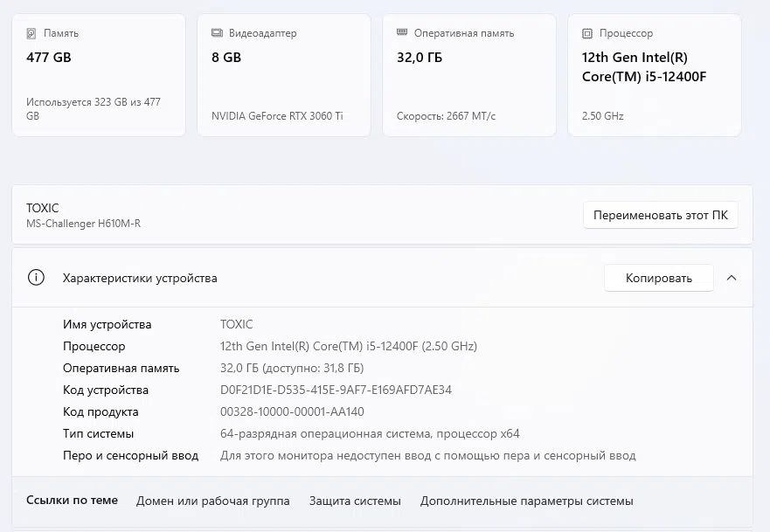Select the Процессор label in specifications list
The height and width of the screenshot is (532, 770).
(x=94, y=347)
